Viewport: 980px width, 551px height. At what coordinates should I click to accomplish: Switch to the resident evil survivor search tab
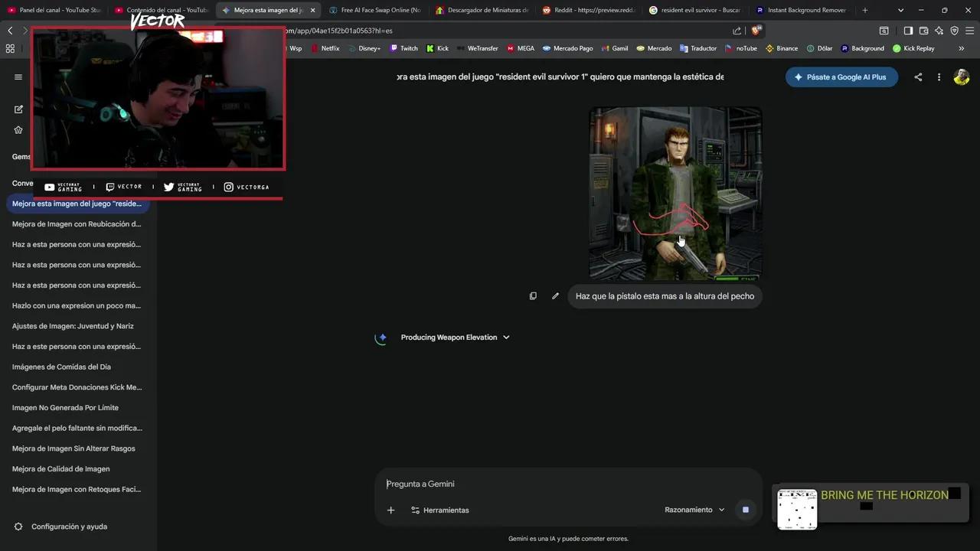click(x=695, y=10)
